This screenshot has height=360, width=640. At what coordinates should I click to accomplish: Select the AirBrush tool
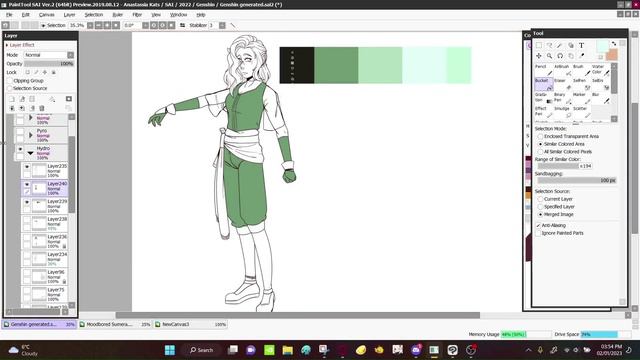coord(563,70)
